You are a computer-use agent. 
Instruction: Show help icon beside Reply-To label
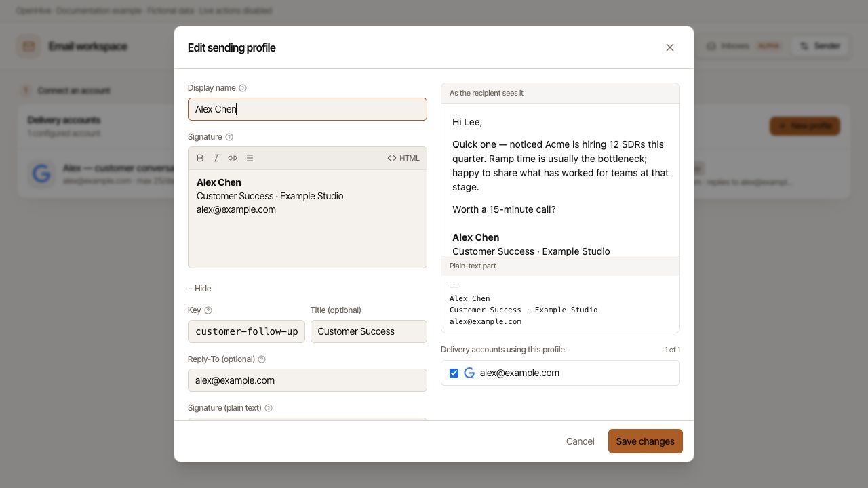(262, 359)
